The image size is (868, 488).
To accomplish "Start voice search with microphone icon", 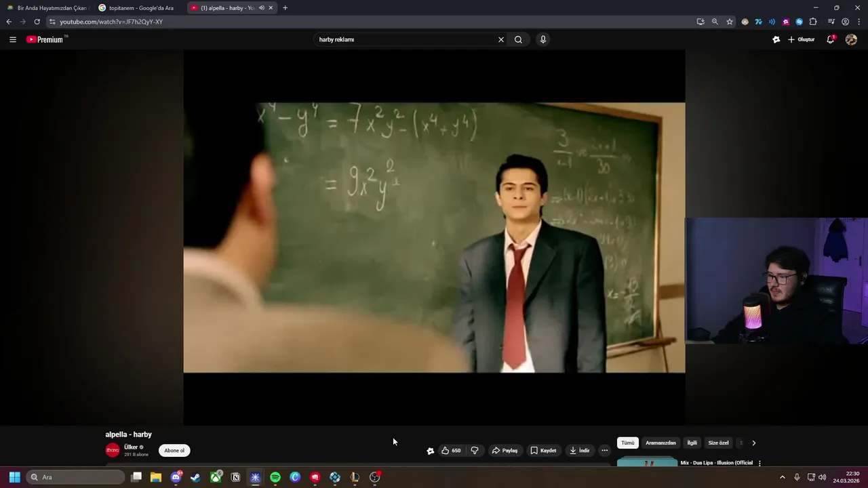I will point(542,39).
